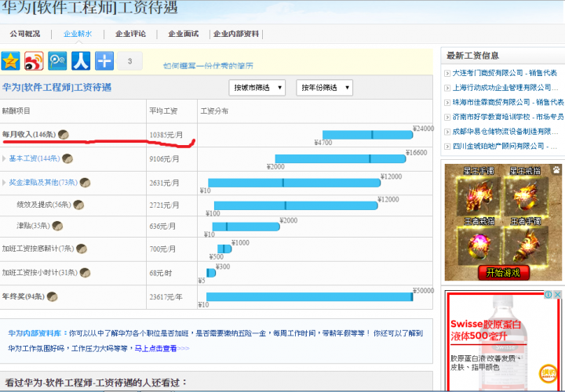The height and width of the screenshot is (392, 565).
Task: Click info icon next to 加班工资按底薪计(7条)
Action: (x=82, y=249)
